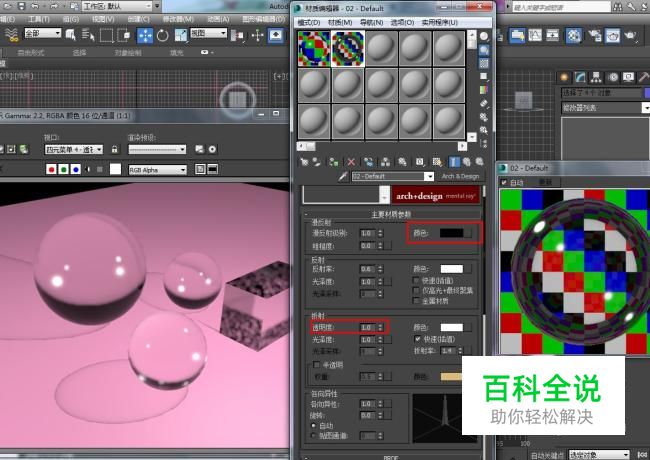Open the RGB Alpha channel dropdown
Viewport: 650px width, 460px height.
158,170
